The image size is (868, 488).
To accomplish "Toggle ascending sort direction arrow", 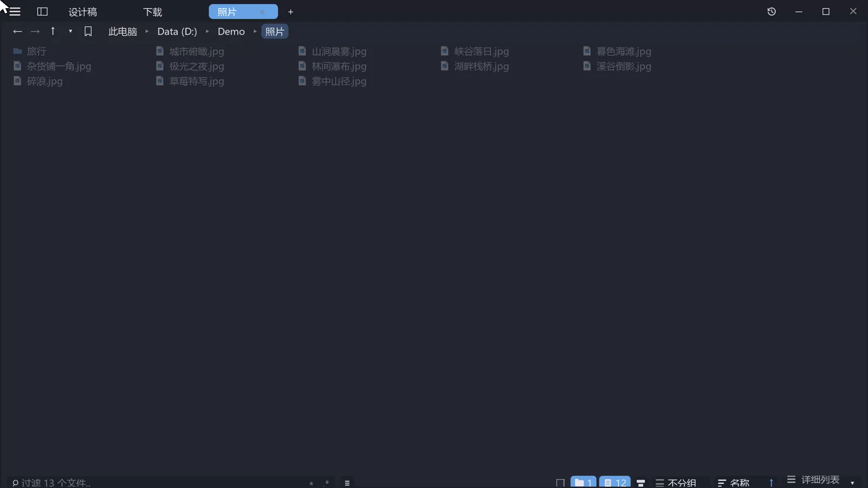I will pos(771,482).
